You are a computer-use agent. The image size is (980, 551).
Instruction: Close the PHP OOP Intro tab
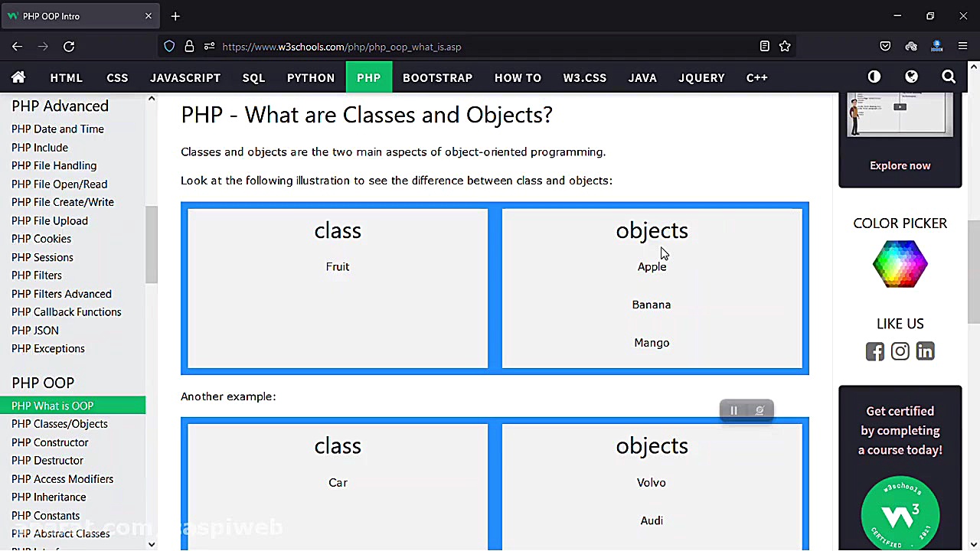(149, 16)
